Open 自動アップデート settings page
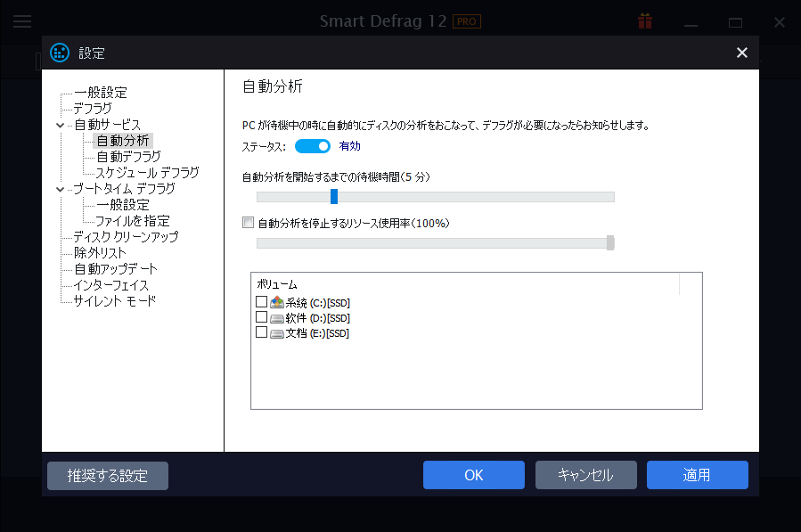The image size is (801, 532). tap(116, 269)
